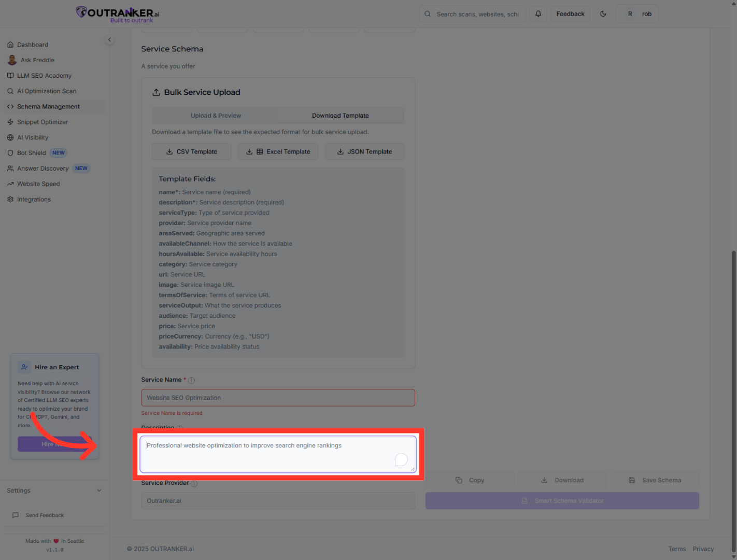Click the Outranker.ai logo
This screenshot has width=737, height=560.
[118, 14]
